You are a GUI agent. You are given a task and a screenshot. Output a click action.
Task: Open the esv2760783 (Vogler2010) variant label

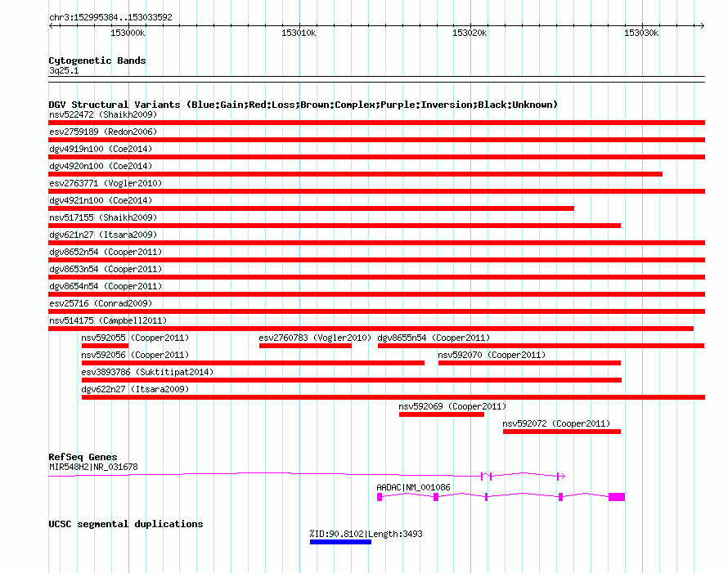click(315, 338)
